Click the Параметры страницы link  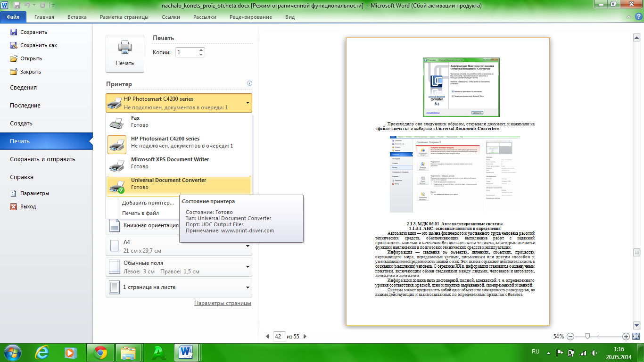[223, 303]
